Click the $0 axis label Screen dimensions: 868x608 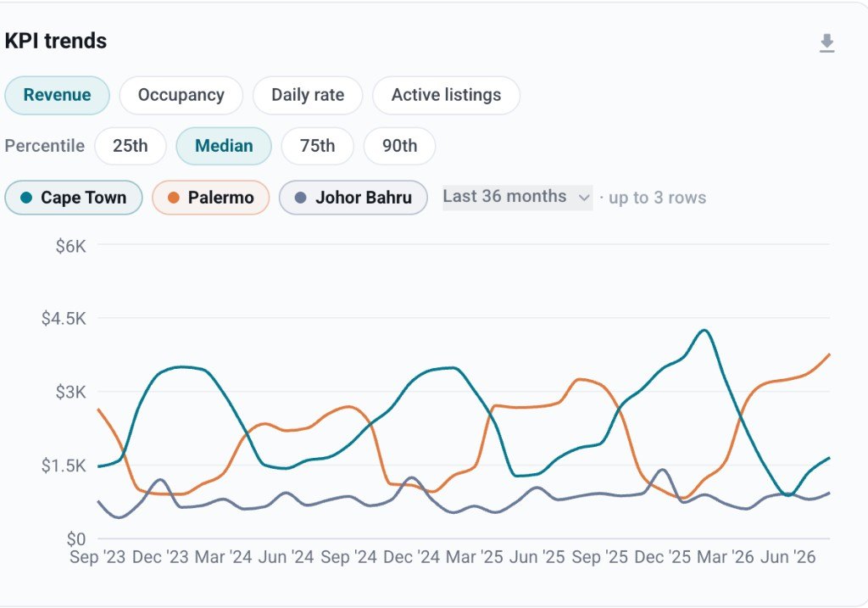coord(76,538)
